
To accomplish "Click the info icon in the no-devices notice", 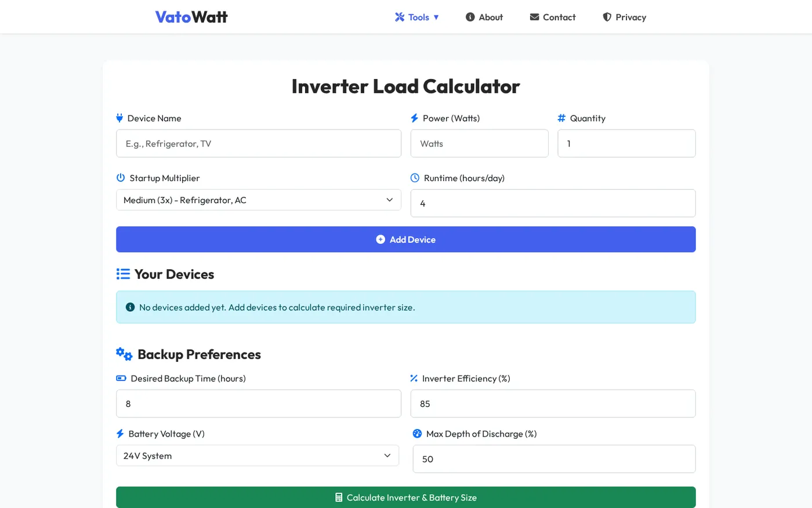I will (x=130, y=307).
